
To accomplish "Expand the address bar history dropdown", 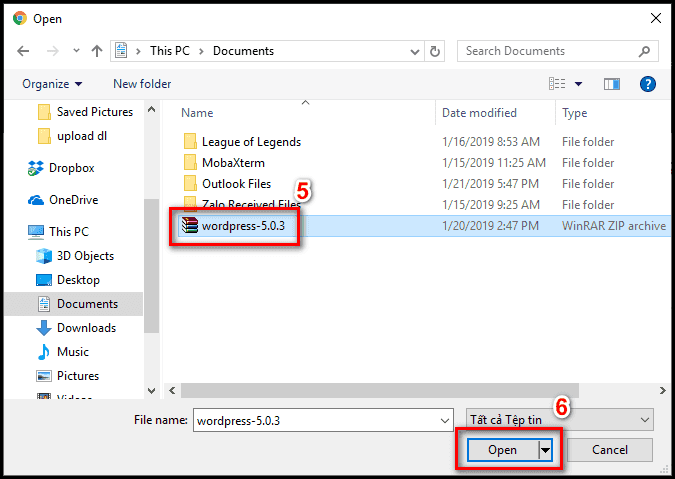I will tap(415, 52).
